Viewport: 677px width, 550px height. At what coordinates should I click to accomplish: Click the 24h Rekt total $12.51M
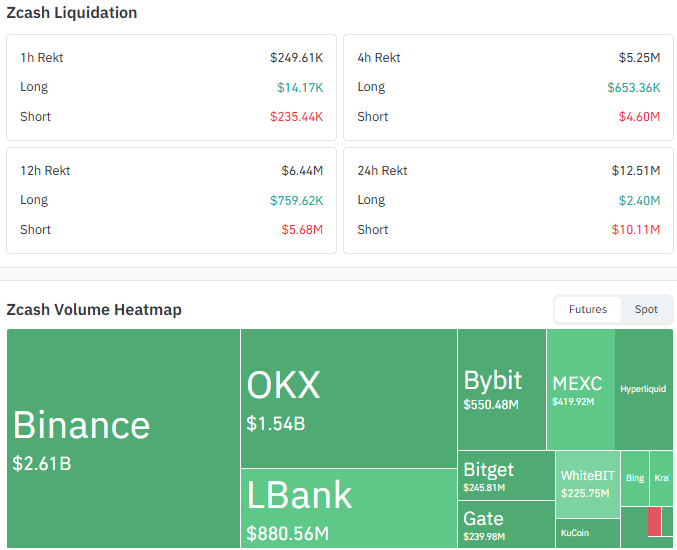click(x=636, y=171)
